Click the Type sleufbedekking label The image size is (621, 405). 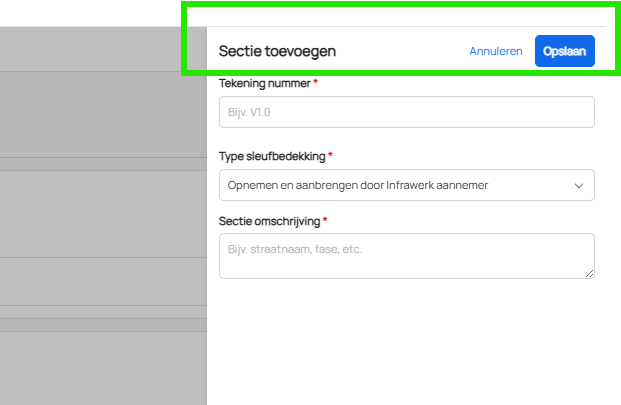pyautogui.click(x=272, y=157)
